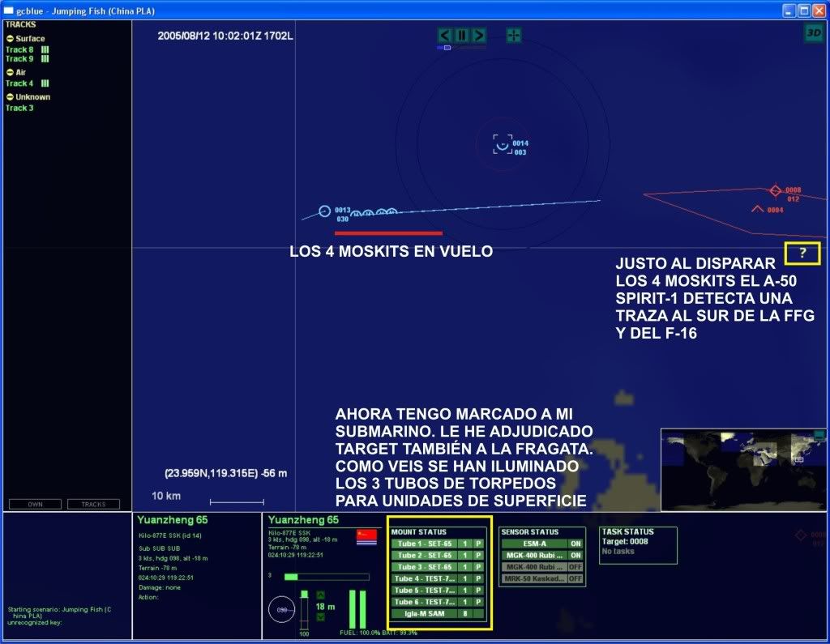Click the depth increase up arrow
The height and width of the screenshot is (644, 830).
click(x=319, y=595)
